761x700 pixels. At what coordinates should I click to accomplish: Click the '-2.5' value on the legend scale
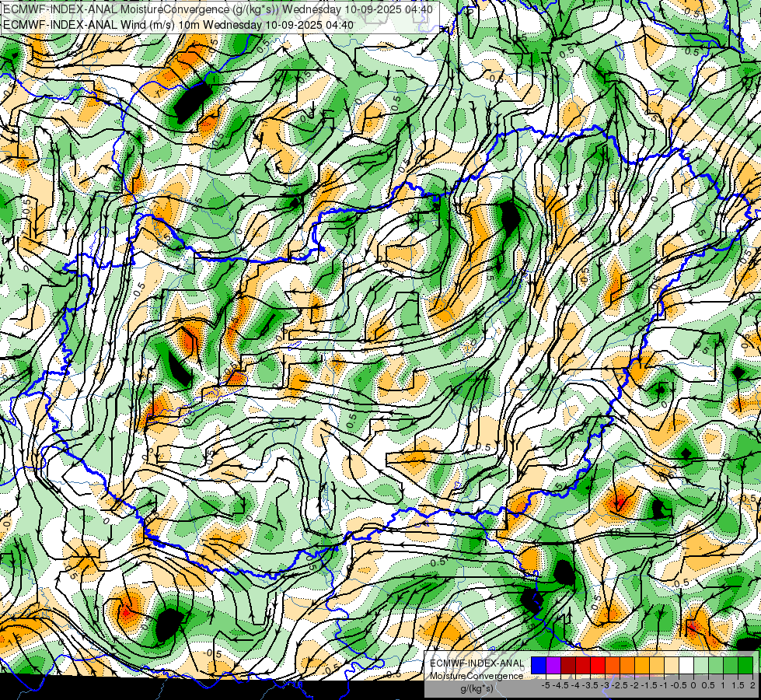[x=620, y=685]
